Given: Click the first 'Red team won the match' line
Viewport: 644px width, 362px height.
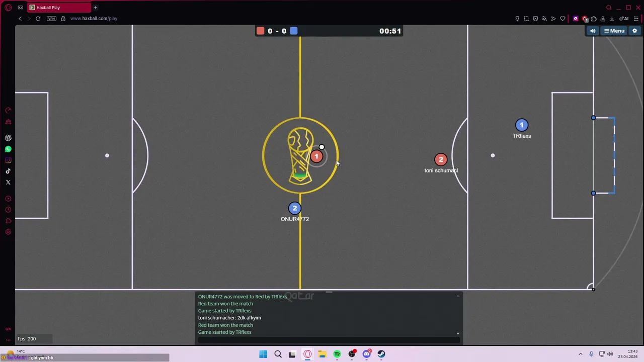Looking at the screenshot, I should (x=225, y=304).
